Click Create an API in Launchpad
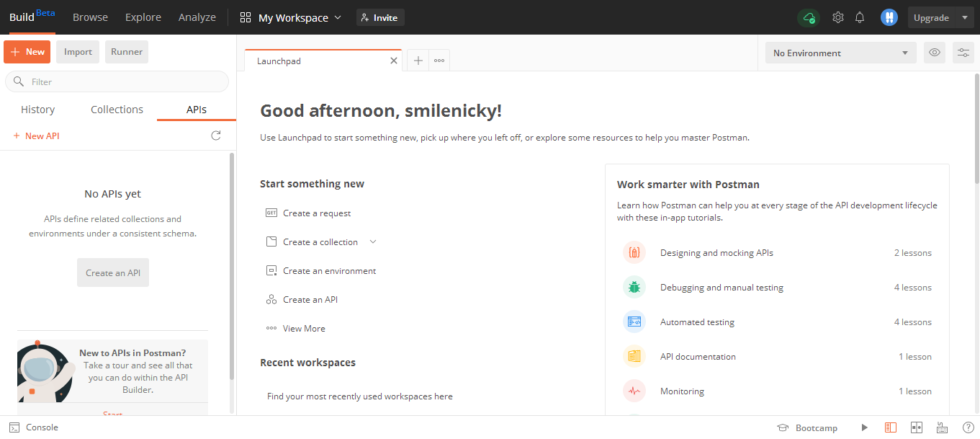This screenshot has width=980, height=439. coord(310,300)
